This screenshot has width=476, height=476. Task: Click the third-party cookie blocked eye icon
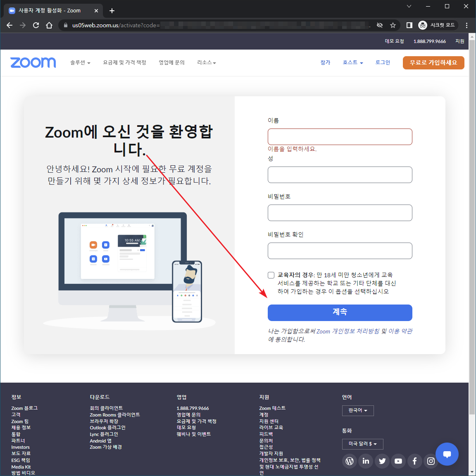[379, 25]
